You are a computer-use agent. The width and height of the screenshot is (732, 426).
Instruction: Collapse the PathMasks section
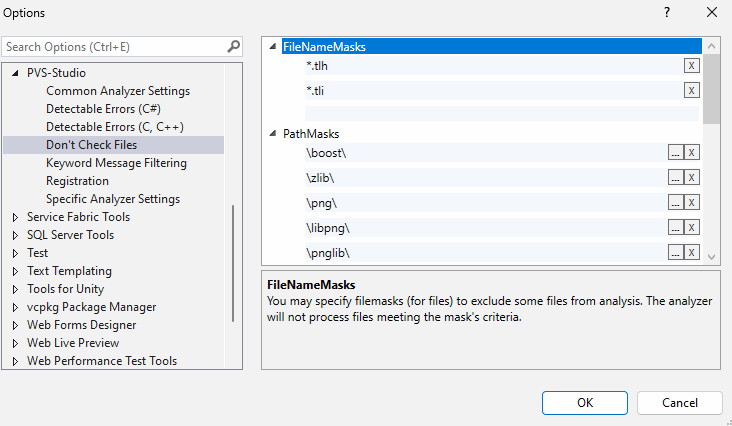click(x=275, y=134)
